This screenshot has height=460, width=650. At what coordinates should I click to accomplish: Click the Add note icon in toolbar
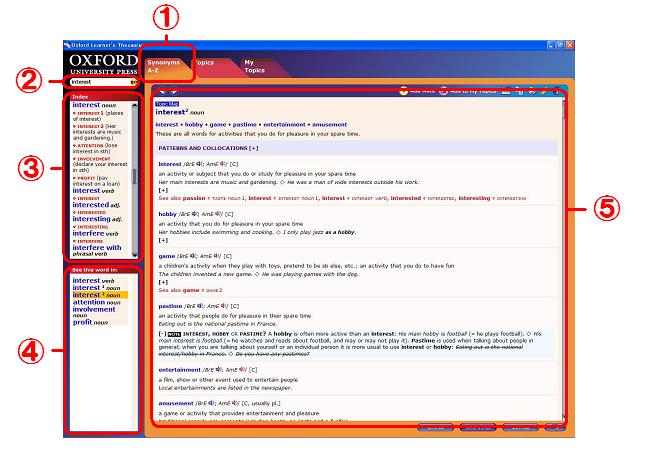[403, 91]
